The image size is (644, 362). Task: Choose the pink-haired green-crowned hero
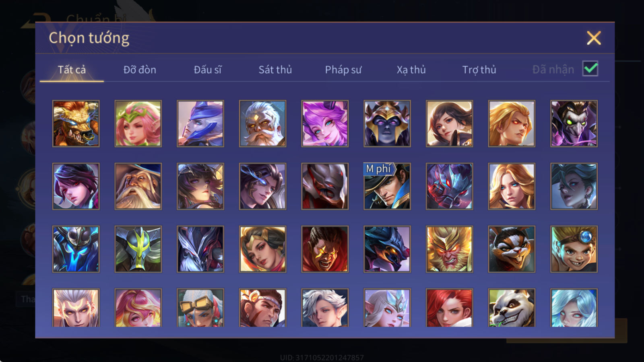(138, 123)
